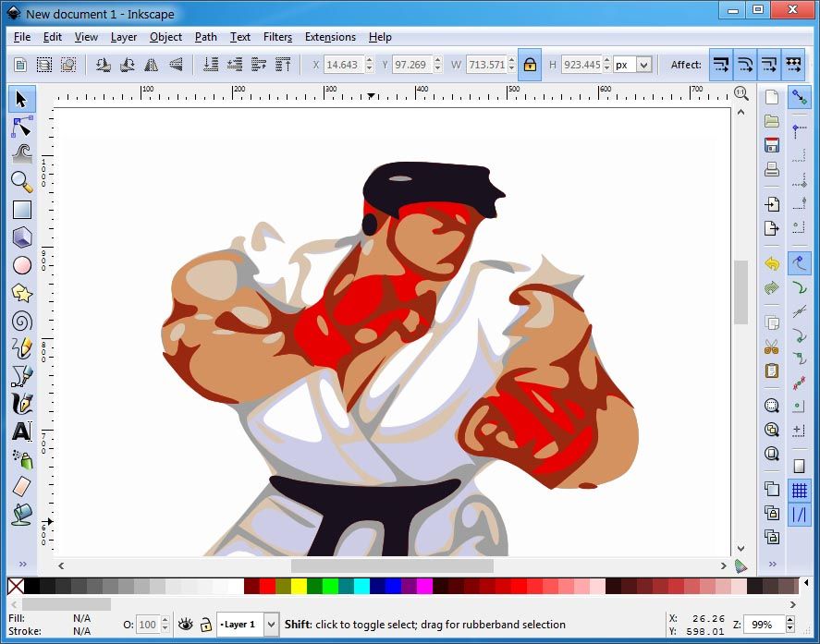Pick the cyan palette swatch
820x644 pixels.
pos(361,586)
